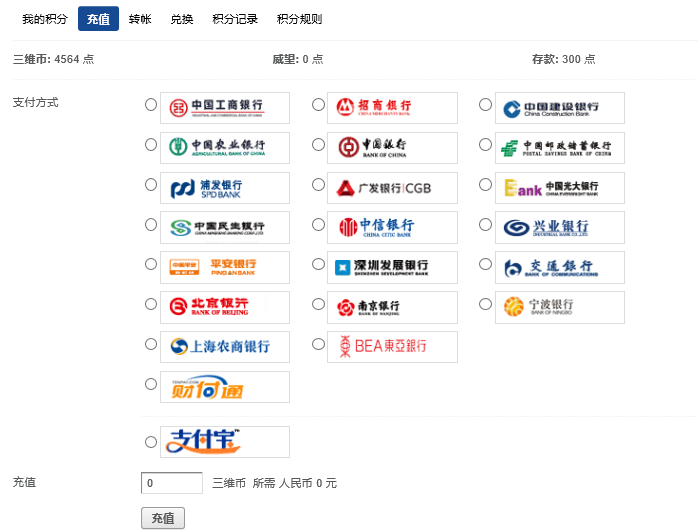Image resolution: width=698 pixels, height=532 pixels.
Task: Select the 宁波银行 radio button
Action: point(485,304)
